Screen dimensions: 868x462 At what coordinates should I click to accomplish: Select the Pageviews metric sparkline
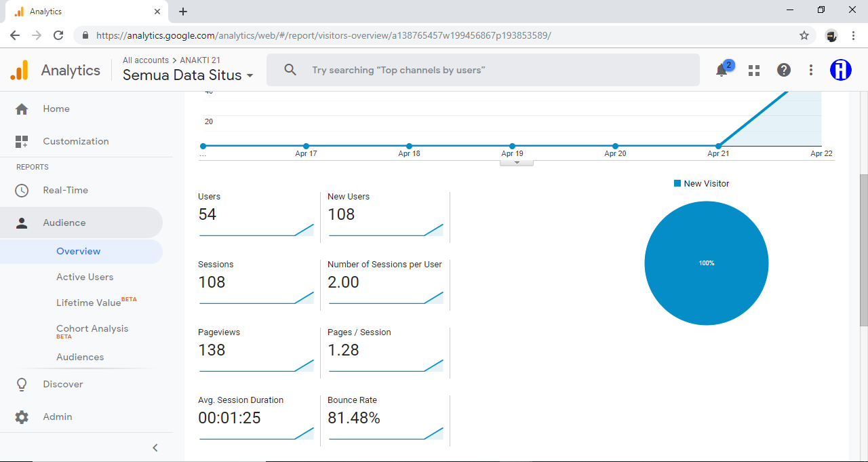pyautogui.click(x=256, y=366)
